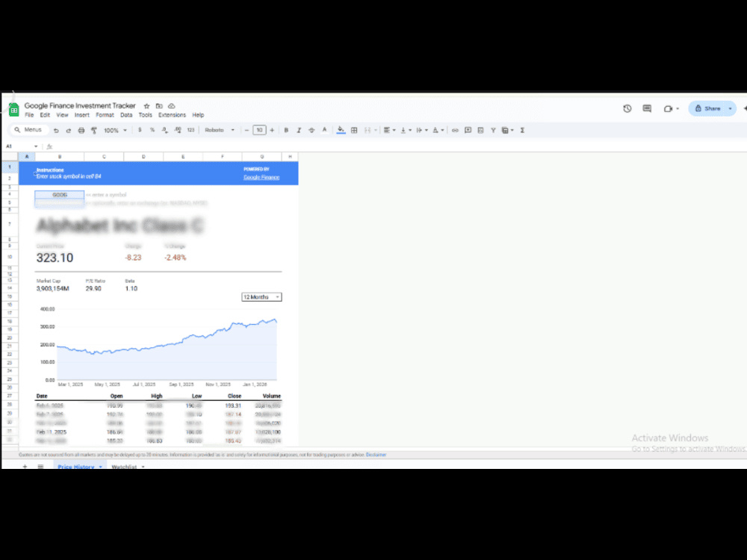Toggle strikethrough formatting
The height and width of the screenshot is (560, 747).
coord(311,130)
